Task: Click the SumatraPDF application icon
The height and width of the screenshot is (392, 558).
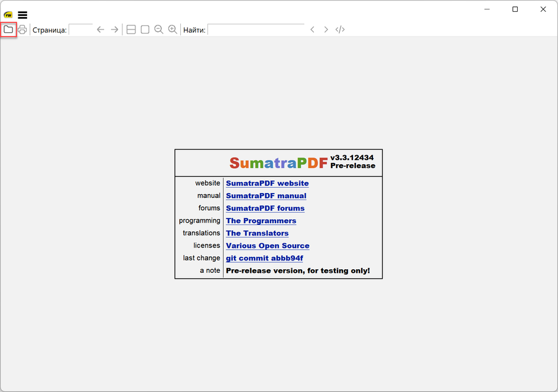Action: [8, 15]
